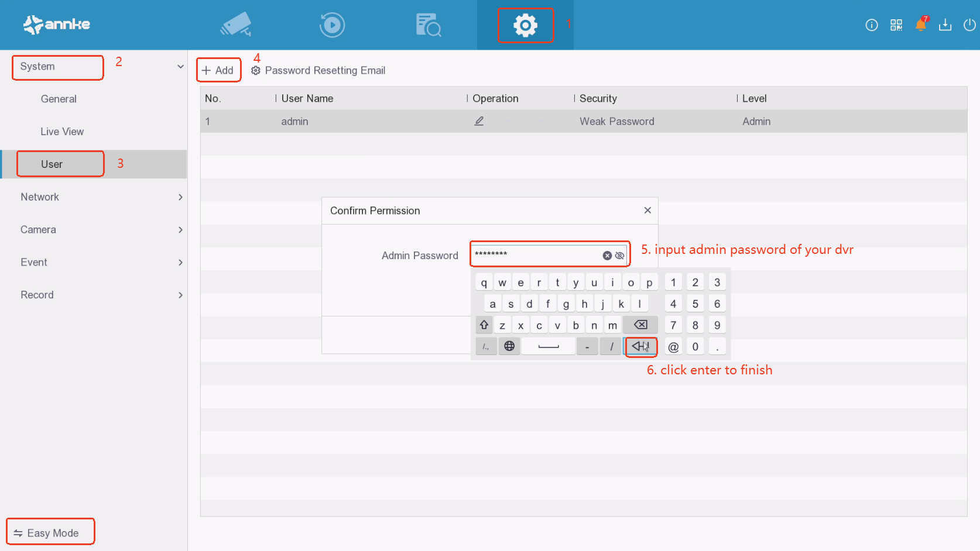Expand the Network menu section

pyautogui.click(x=180, y=197)
